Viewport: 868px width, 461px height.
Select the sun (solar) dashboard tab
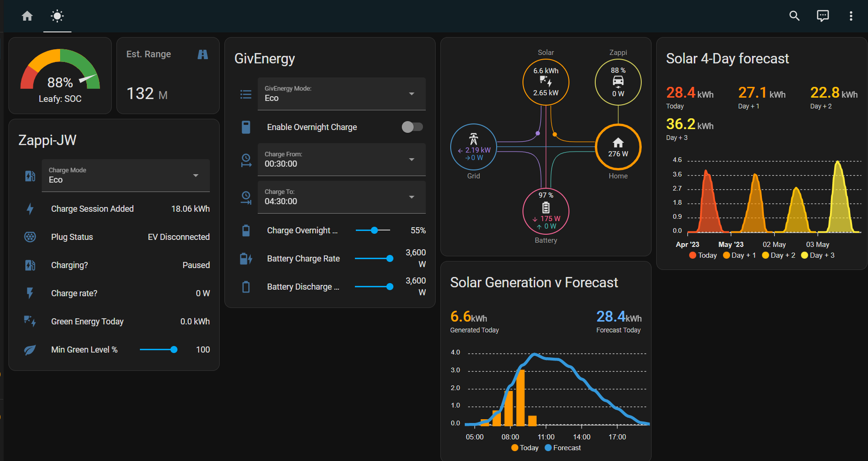tap(57, 16)
